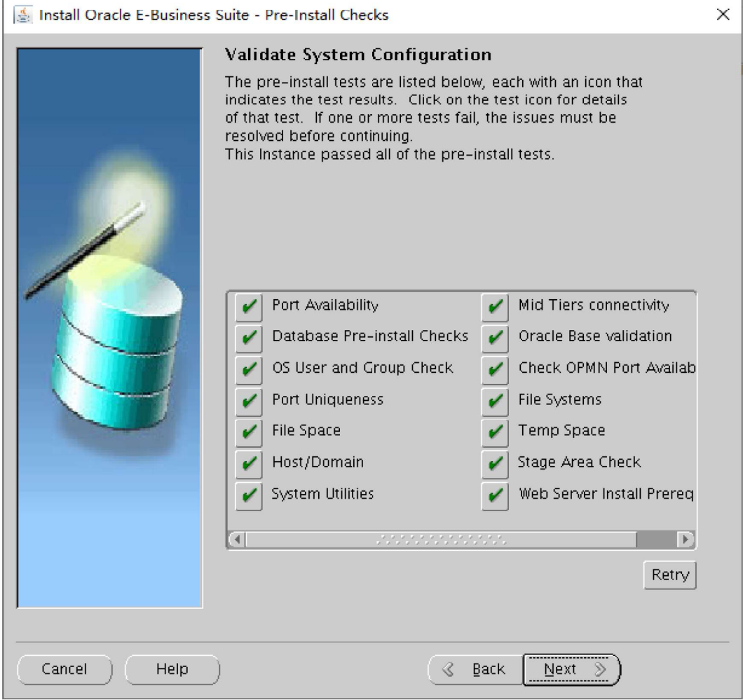Click the 'Mid Tiers connectivity' label

pyautogui.click(x=594, y=305)
